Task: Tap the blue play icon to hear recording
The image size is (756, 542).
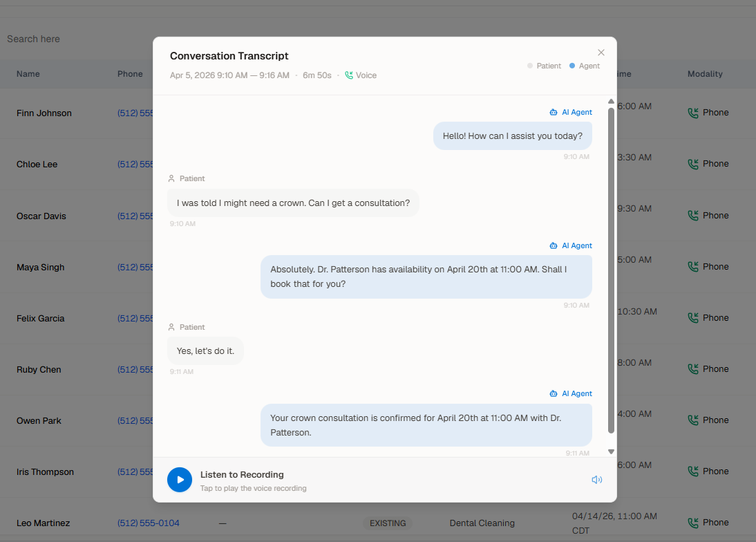Action: coord(180,480)
